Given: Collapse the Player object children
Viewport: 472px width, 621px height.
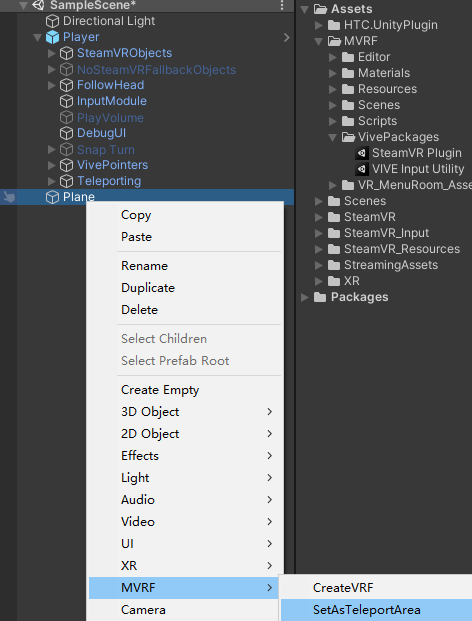Looking at the screenshot, I should [x=38, y=38].
